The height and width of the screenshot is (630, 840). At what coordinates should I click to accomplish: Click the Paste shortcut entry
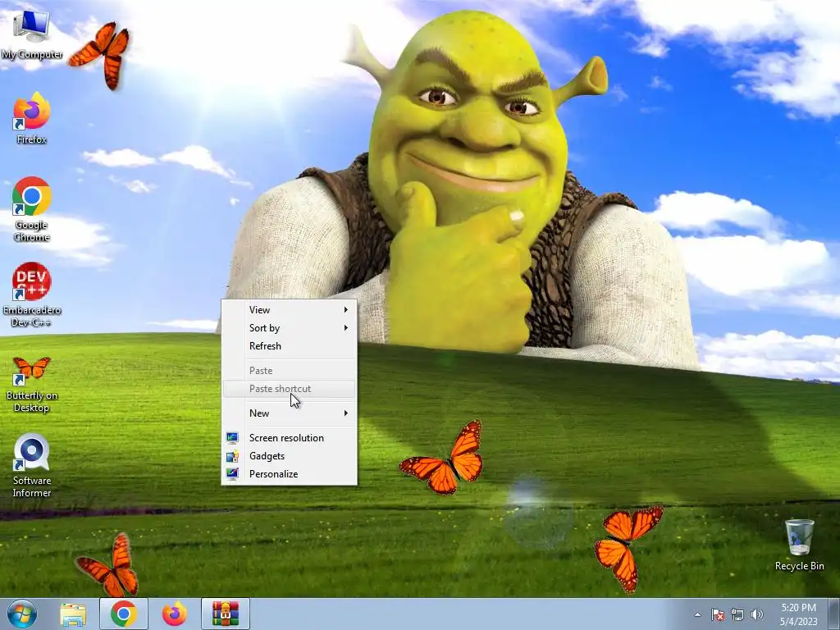(x=289, y=389)
